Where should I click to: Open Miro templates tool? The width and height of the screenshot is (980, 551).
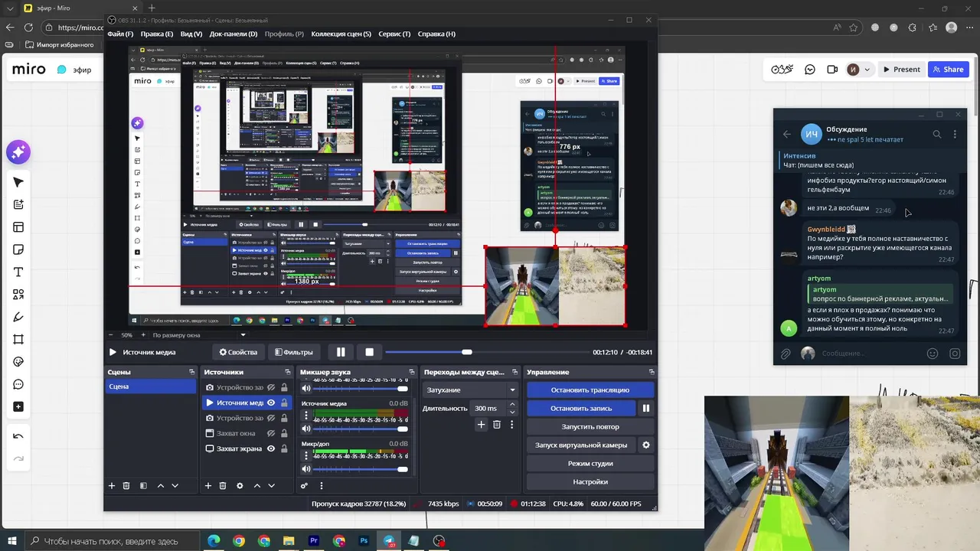click(x=18, y=227)
